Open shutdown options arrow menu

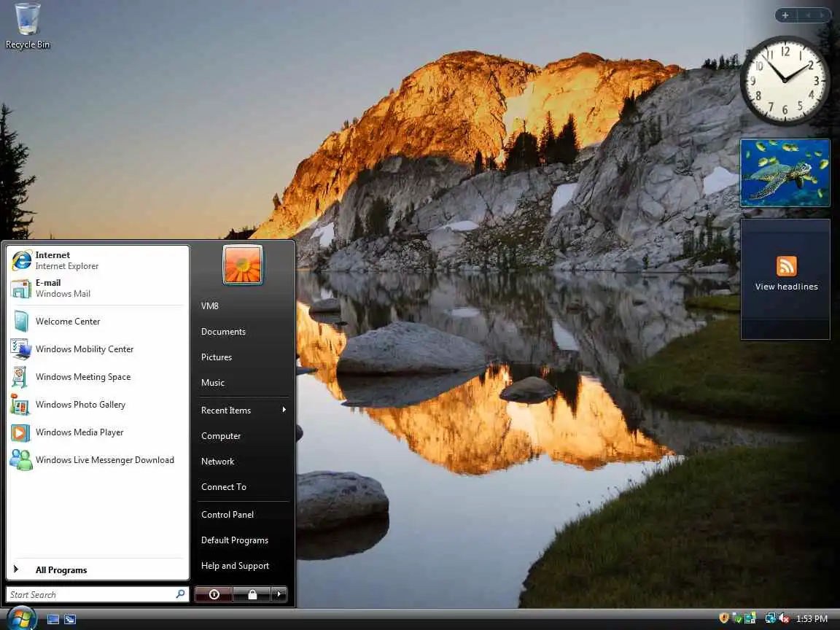pyautogui.click(x=279, y=594)
